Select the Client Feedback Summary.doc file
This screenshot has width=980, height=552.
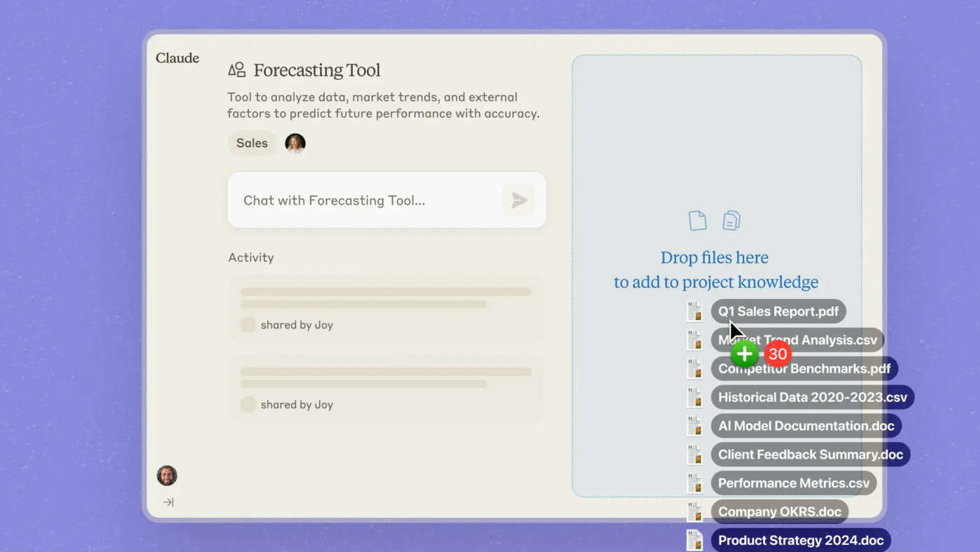click(811, 455)
